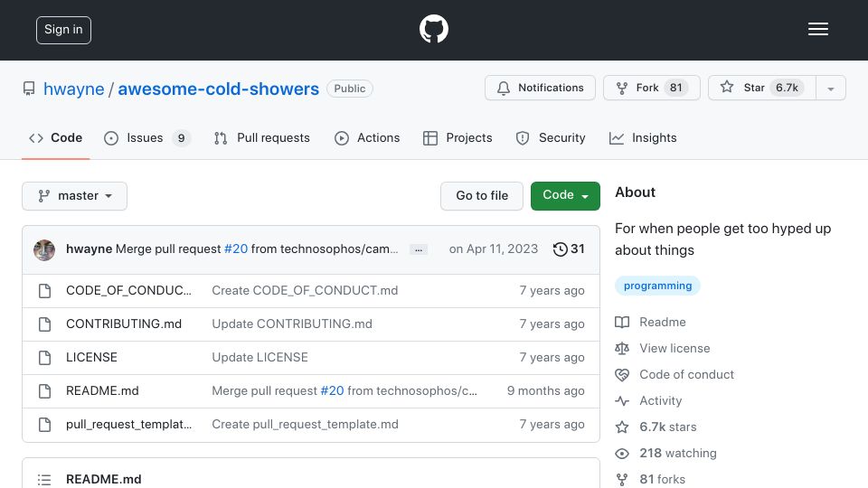This screenshot has width=868, height=488.
Task: Click the 7 years ago timestamp for LICENSE
Action: 552,358
